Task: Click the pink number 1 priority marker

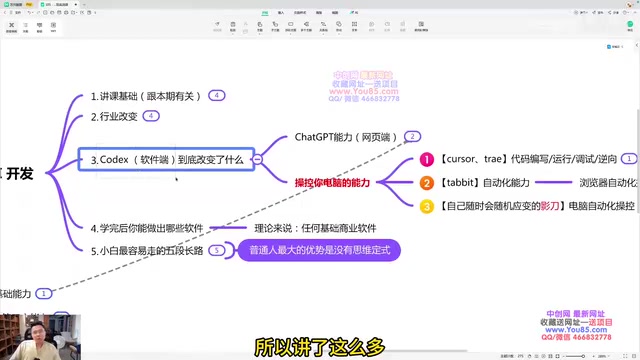Action: point(427,159)
